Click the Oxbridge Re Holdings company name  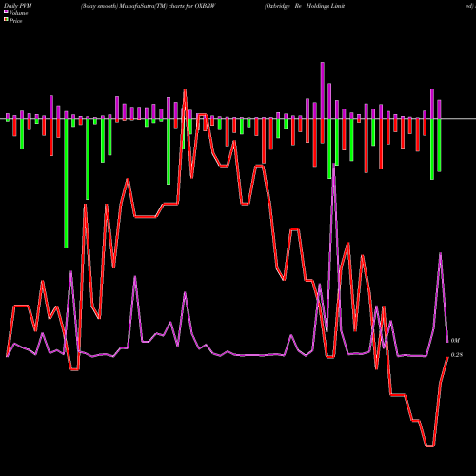pyautogui.click(x=305, y=6)
